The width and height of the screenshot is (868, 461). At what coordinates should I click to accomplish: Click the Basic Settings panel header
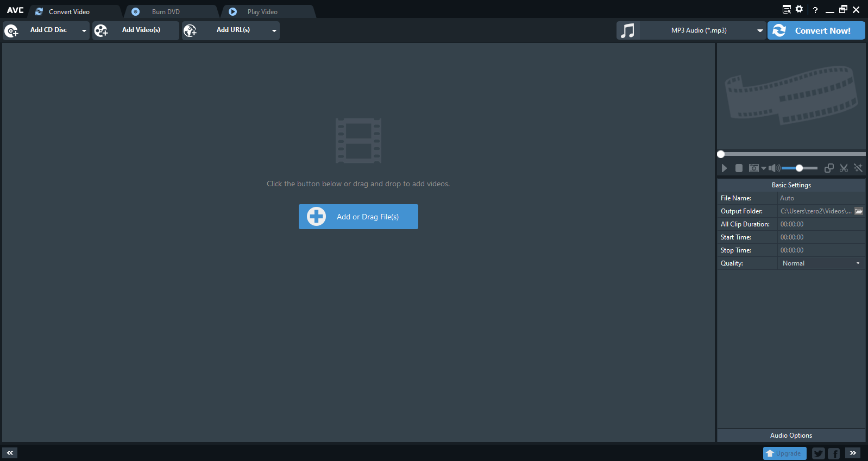tap(791, 185)
